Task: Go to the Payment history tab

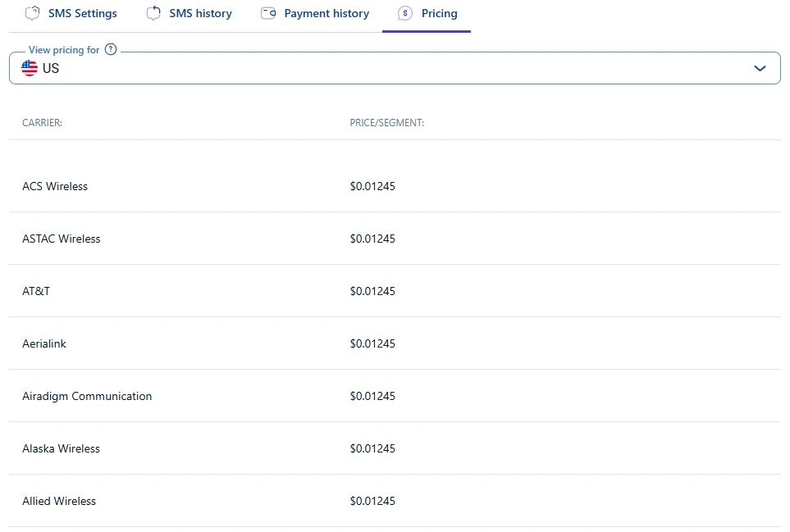Action: coord(327,13)
